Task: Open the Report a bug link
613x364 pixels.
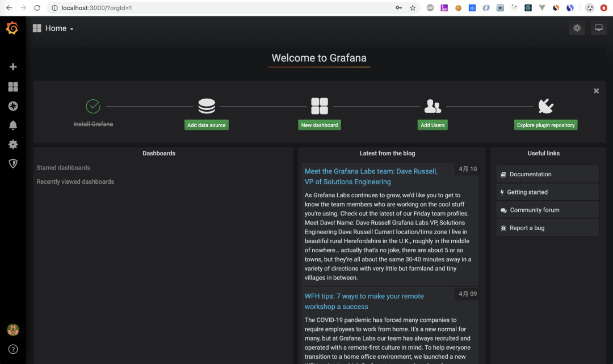Action: click(x=547, y=228)
